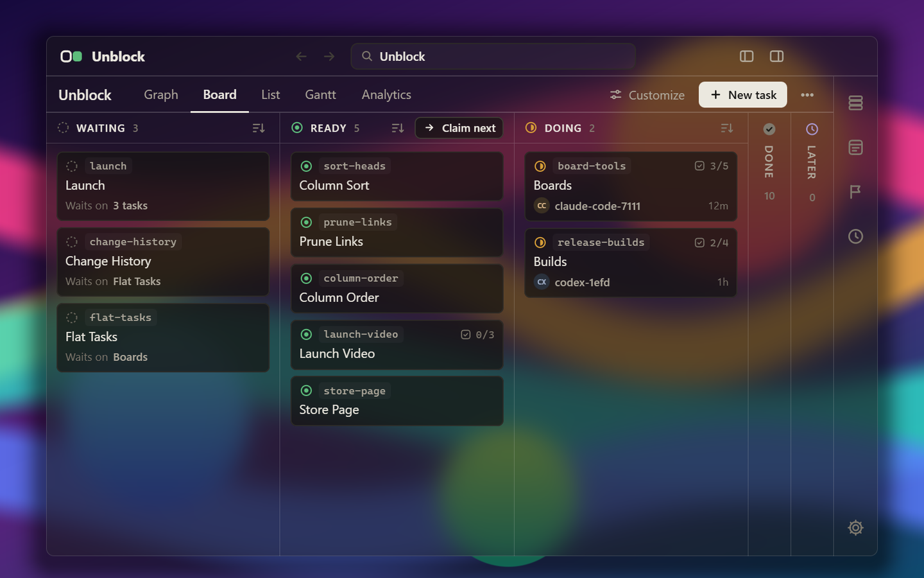Click the ready status icon on prune-links card

click(x=306, y=222)
